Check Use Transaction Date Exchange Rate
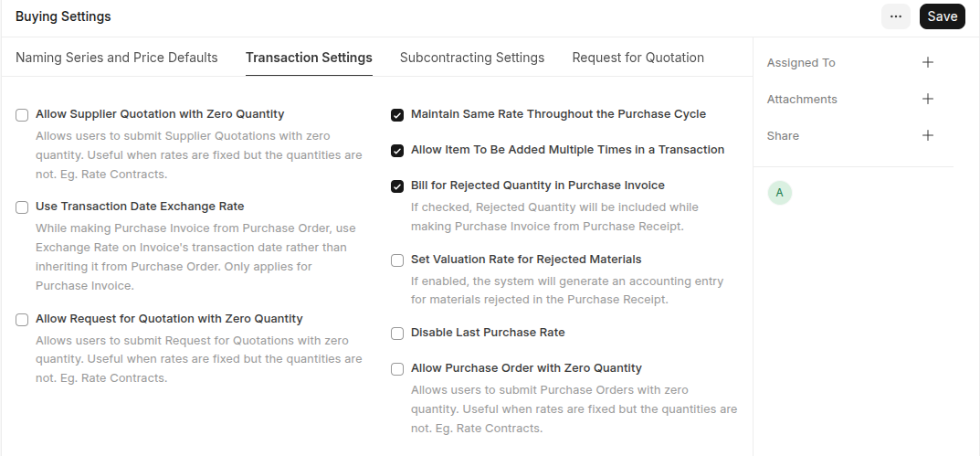This screenshot has width=980, height=456. [x=22, y=207]
